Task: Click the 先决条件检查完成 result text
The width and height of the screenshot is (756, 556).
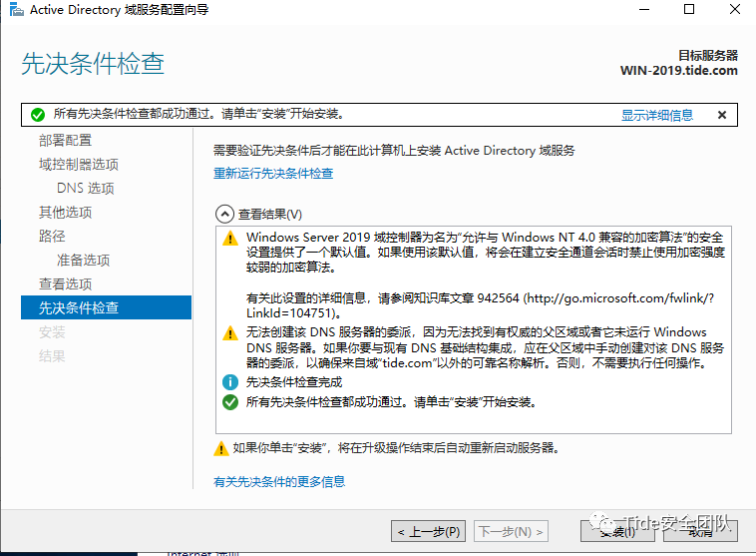Action: pos(294,382)
